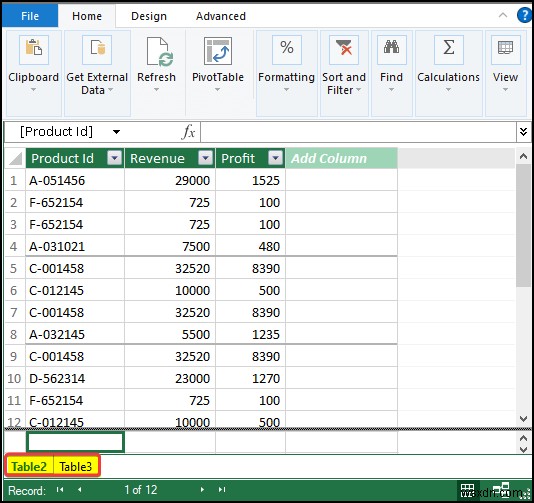Viewport: 534px width, 503px height.
Task: Switch to the Design tab
Action: [149, 16]
